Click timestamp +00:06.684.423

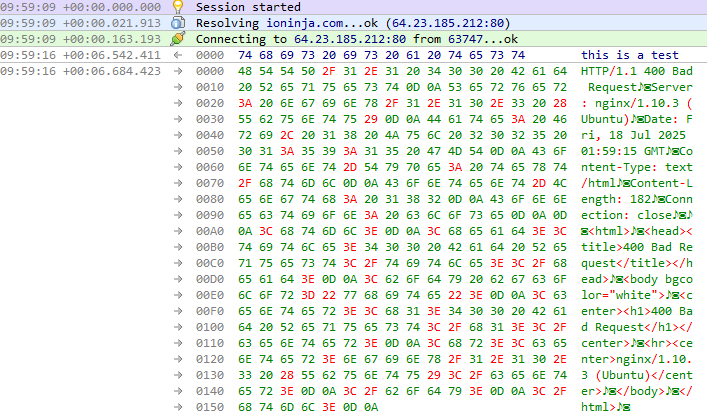click(111, 71)
